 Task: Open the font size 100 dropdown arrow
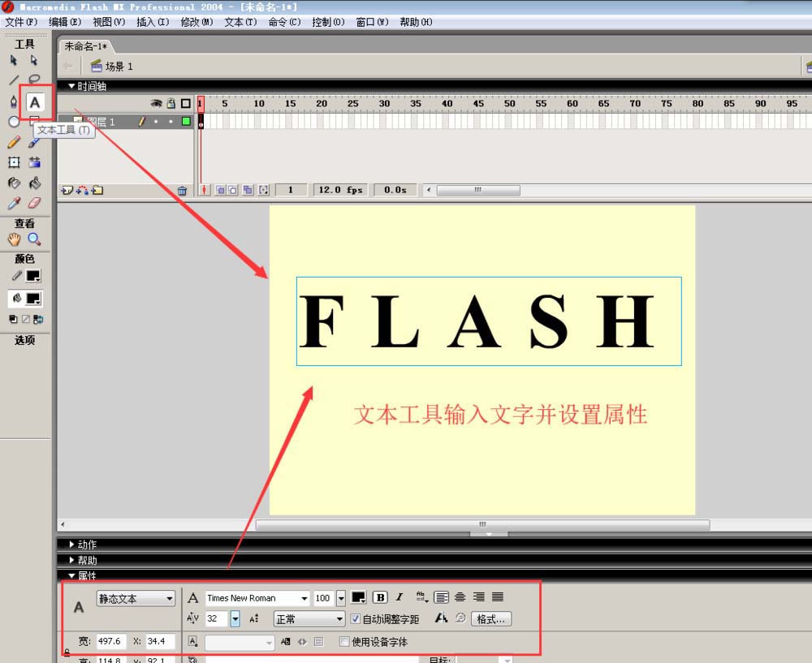(x=341, y=598)
